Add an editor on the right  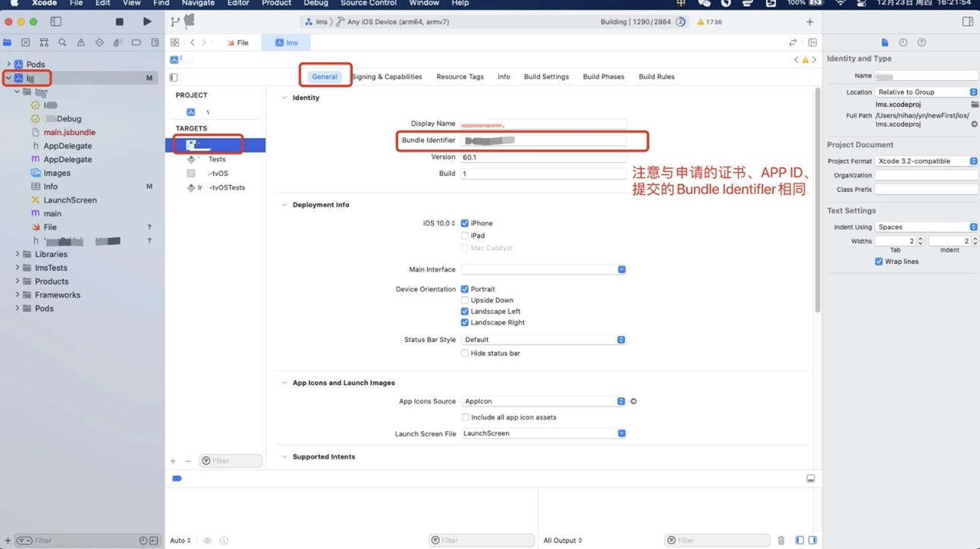click(812, 42)
